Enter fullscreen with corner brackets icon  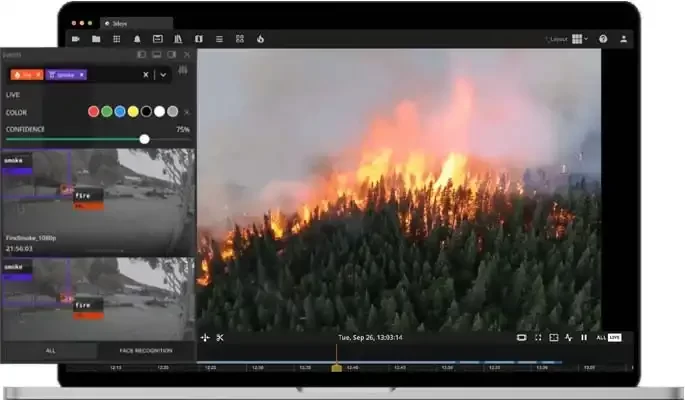click(538, 338)
